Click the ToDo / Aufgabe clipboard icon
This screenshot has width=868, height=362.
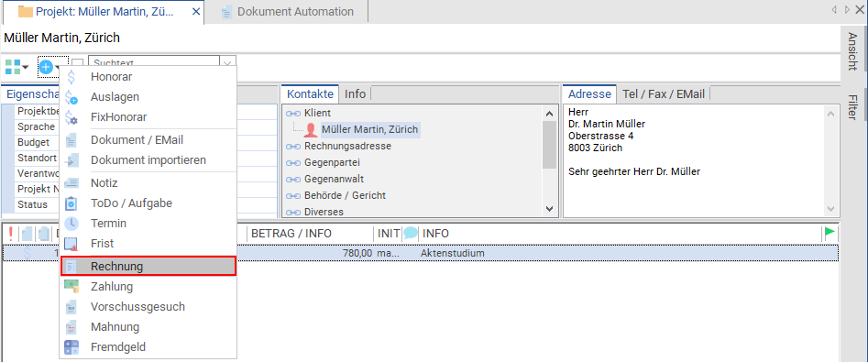point(71,203)
